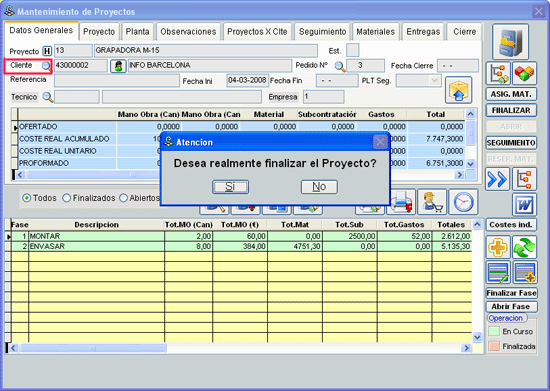
Task: Switch to the Planta tab
Action: 137,32
